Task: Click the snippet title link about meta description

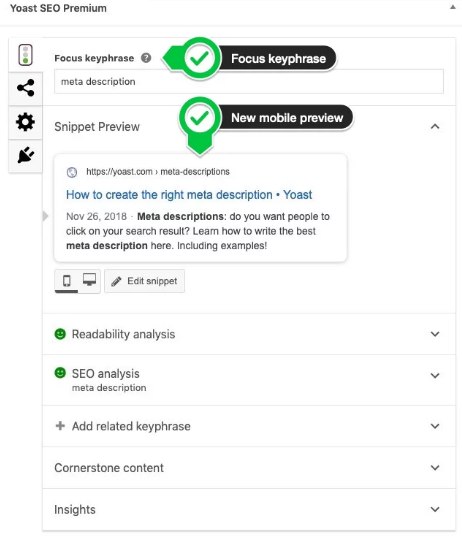Action: 189,195
